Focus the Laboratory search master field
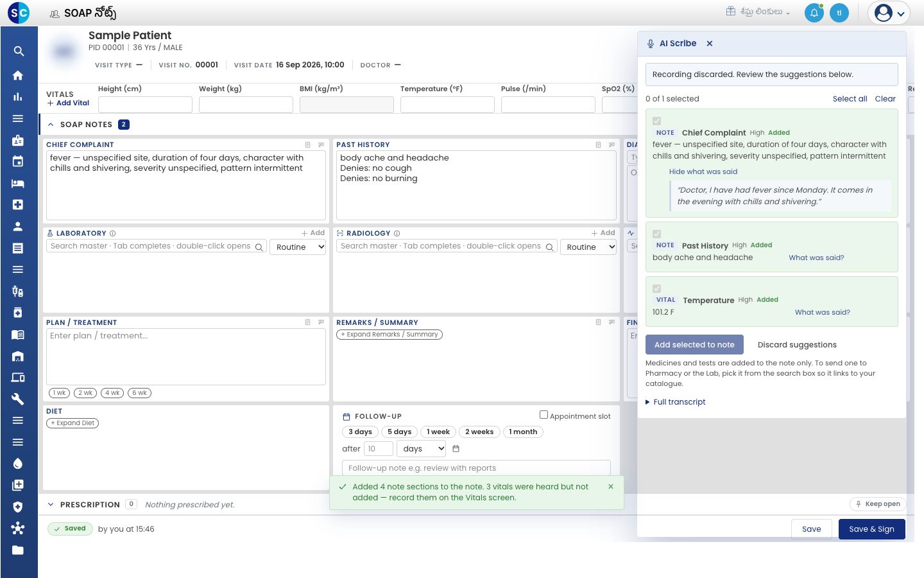This screenshot has width=924, height=578. coord(156,247)
